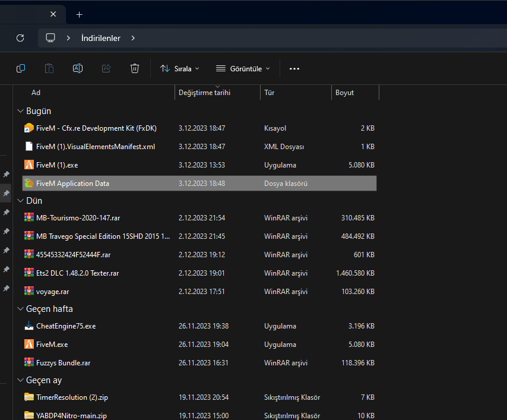This screenshot has width=507, height=420.
Task: Click the Refresh icon beside address bar
Action: [x=20, y=38]
